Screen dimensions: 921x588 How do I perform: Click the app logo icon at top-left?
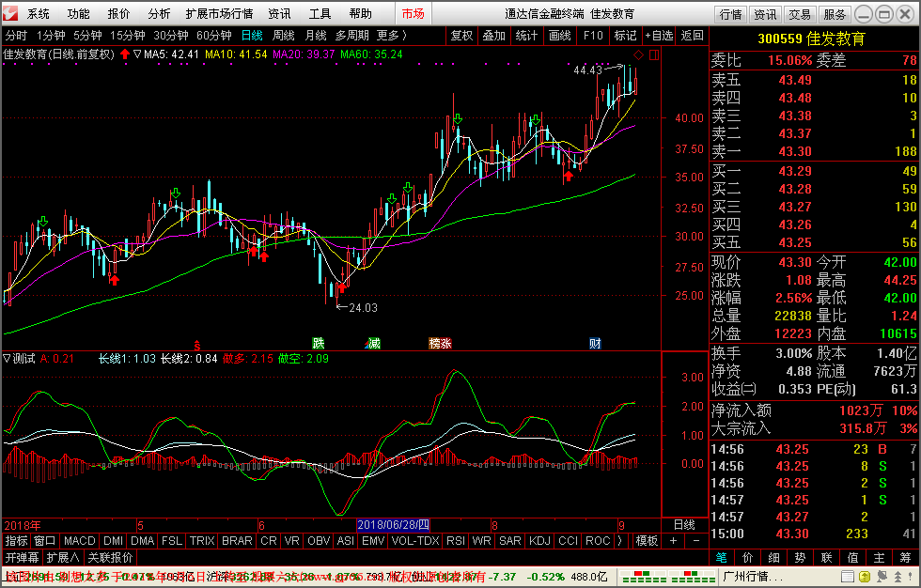pos(11,13)
